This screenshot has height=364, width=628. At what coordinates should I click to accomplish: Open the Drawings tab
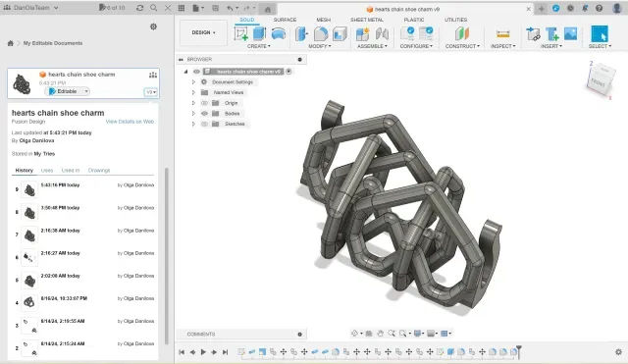(99, 170)
